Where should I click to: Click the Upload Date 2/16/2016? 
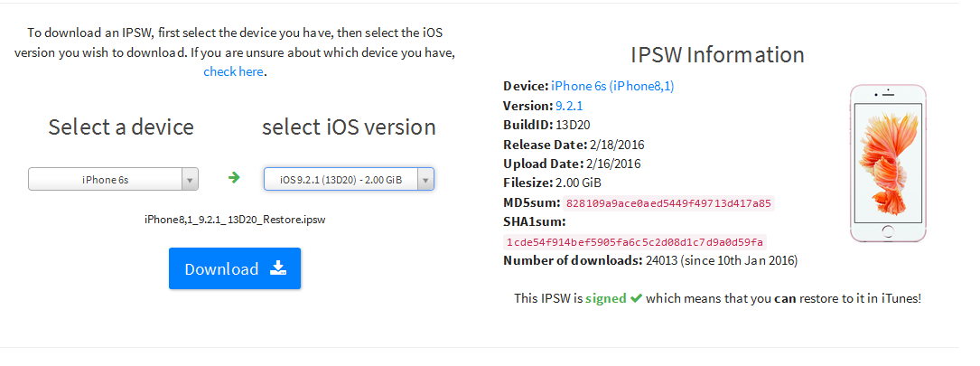[x=613, y=164]
